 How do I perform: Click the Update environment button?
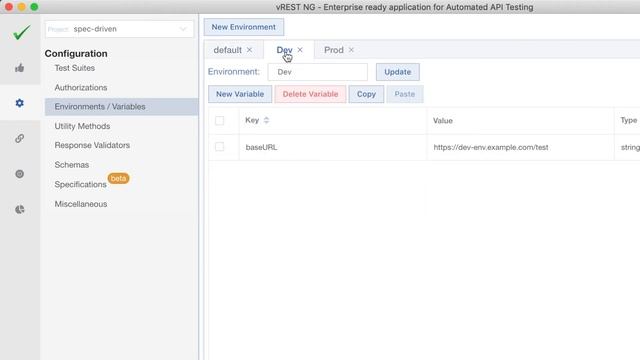tap(398, 72)
